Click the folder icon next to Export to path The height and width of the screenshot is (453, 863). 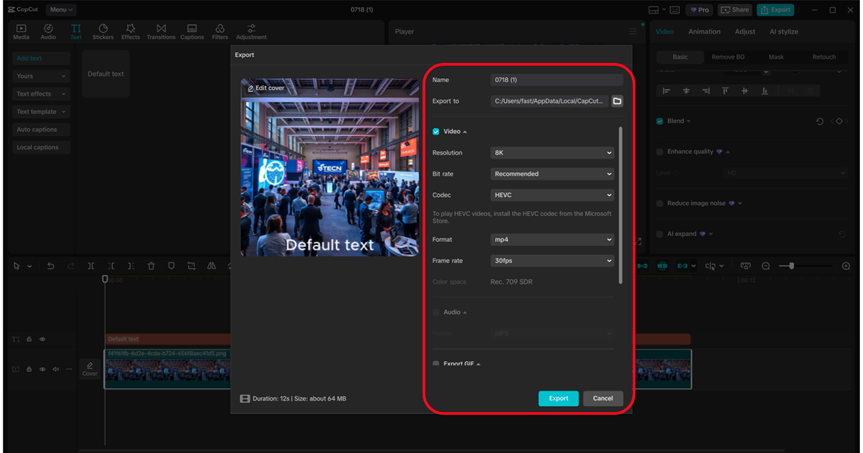pos(617,101)
